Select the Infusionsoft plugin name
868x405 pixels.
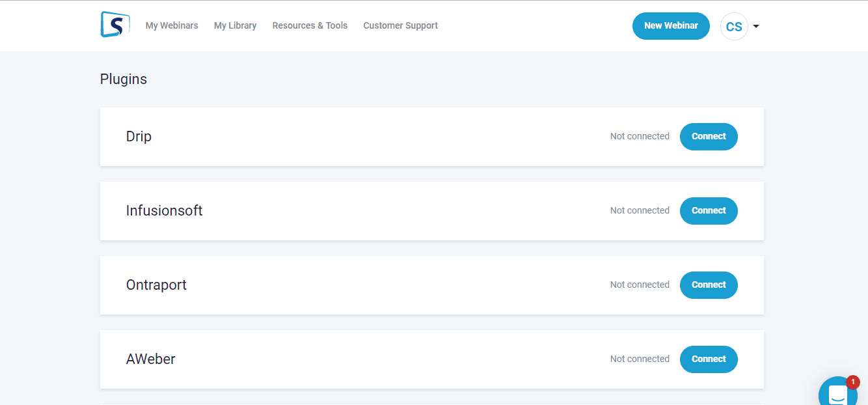(164, 211)
